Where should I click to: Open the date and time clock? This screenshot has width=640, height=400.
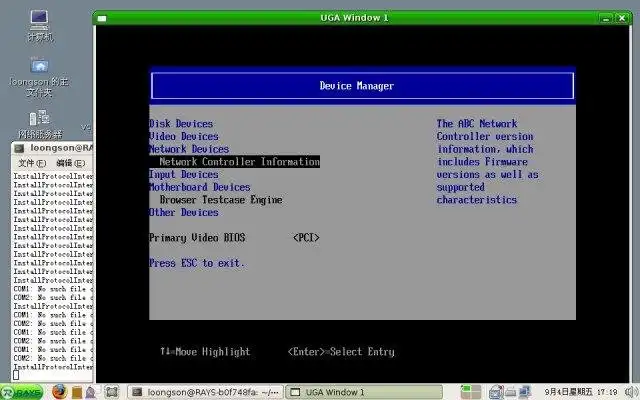click(x=580, y=392)
